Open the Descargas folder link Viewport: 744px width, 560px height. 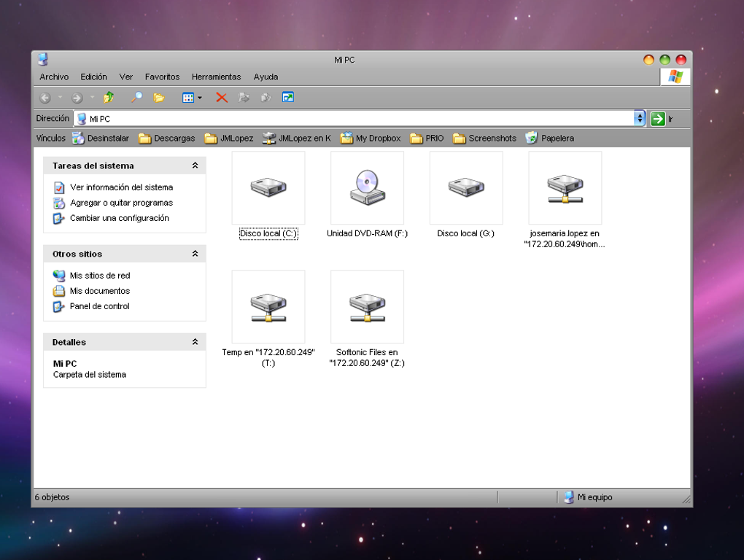click(167, 138)
